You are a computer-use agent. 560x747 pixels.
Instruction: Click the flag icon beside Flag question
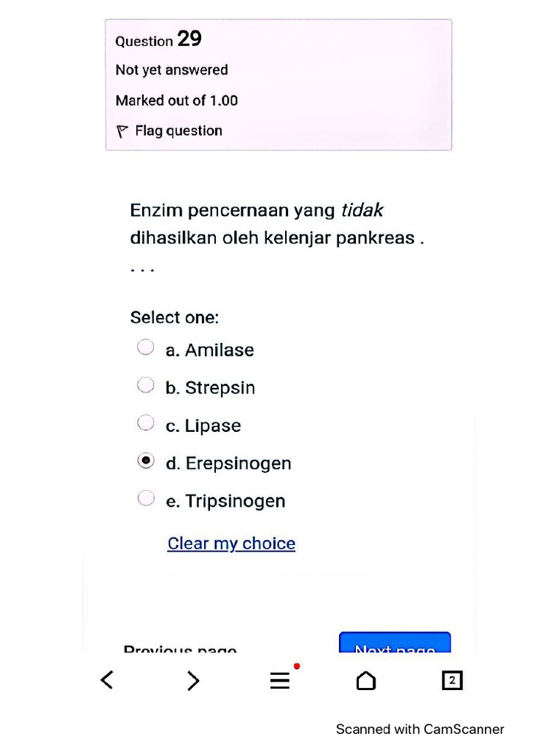point(122,131)
